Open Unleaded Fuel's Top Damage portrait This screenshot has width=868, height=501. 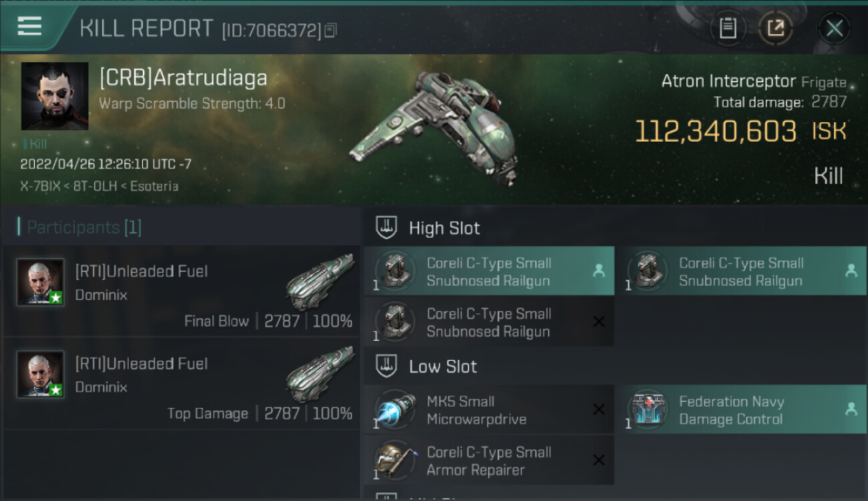[x=41, y=375]
